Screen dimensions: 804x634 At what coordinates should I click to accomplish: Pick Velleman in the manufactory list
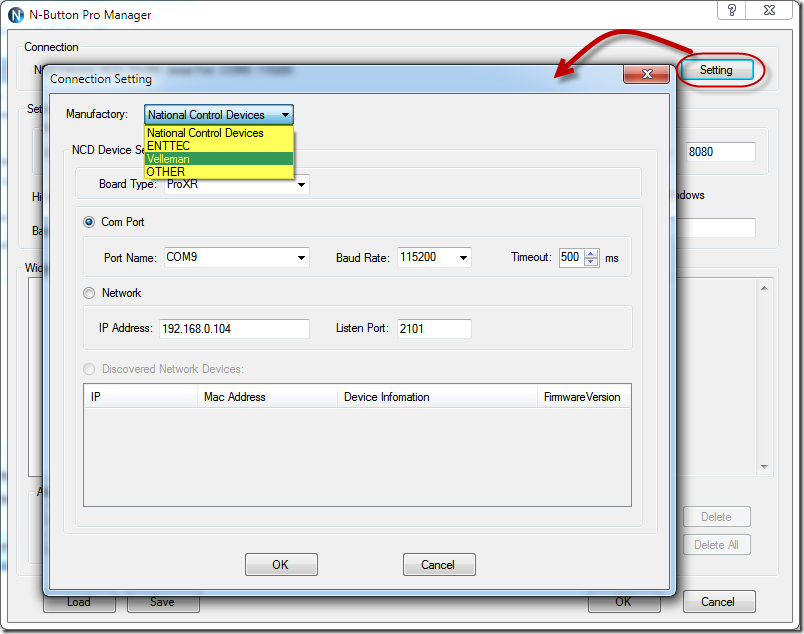pyautogui.click(x=219, y=159)
